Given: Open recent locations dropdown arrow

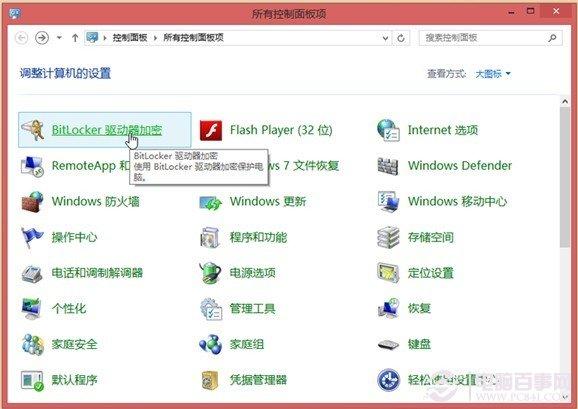Looking at the screenshot, I should tap(59, 38).
